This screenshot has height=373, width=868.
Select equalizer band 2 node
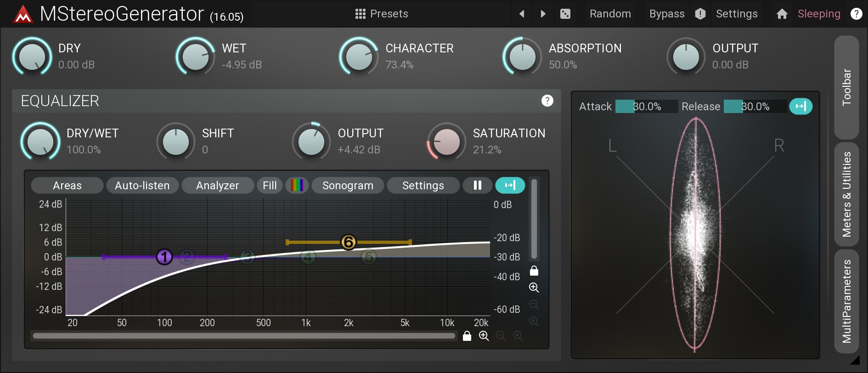[186, 257]
